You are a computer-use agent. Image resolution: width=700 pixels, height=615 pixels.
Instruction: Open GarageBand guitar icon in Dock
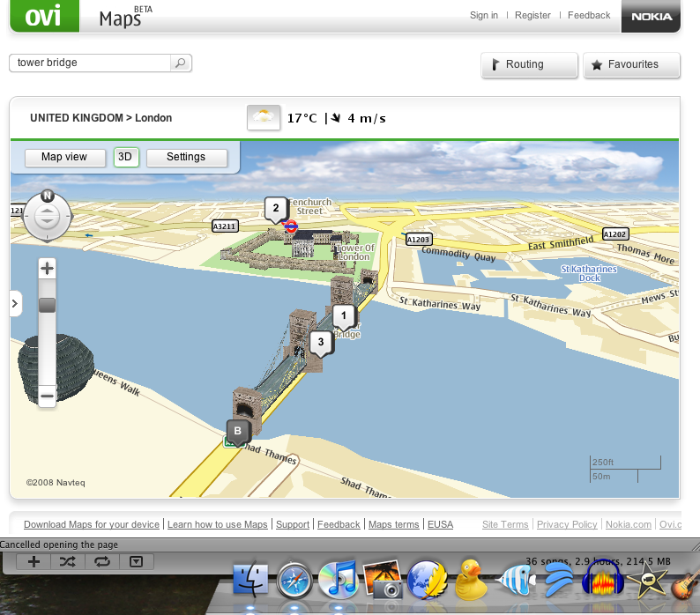(686, 580)
